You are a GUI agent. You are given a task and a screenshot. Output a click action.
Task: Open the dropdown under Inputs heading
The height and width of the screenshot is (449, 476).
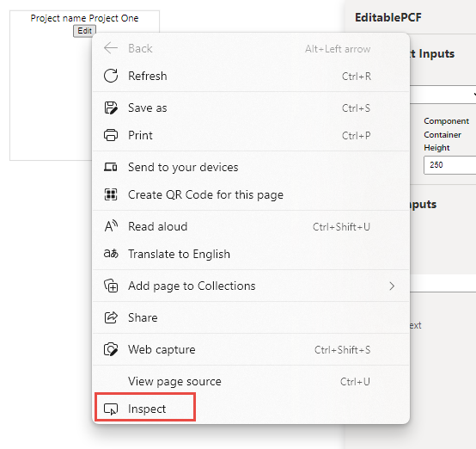(442, 95)
